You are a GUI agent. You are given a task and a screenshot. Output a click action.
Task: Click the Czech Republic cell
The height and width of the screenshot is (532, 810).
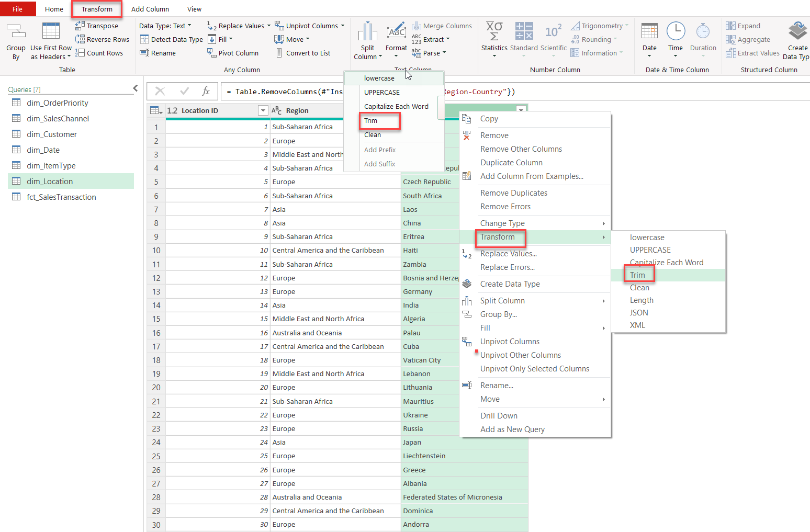pyautogui.click(x=430, y=182)
